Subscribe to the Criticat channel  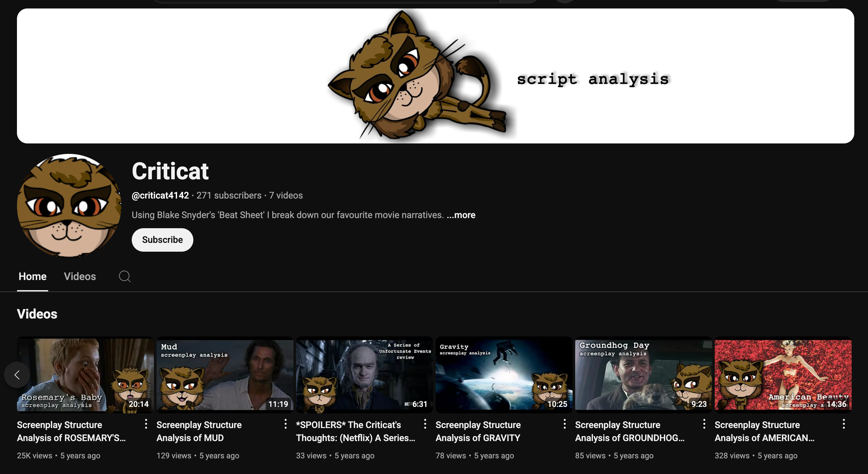point(162,240)
